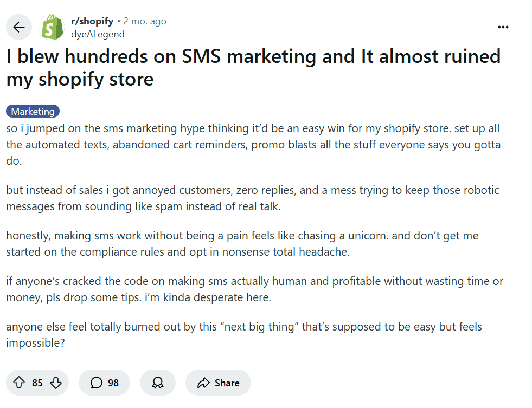532x408 pixels.
Task: Click the Share button
Action: click(x=218, y=383)
